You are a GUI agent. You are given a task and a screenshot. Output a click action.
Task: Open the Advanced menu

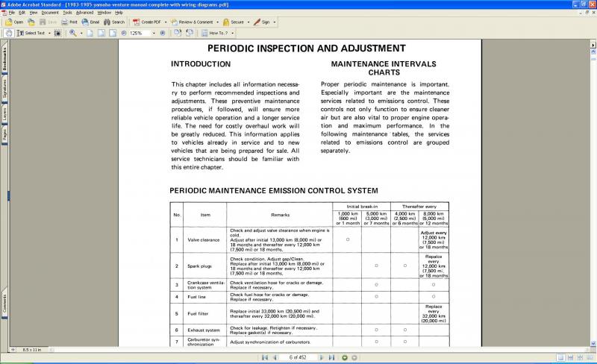tap(85, 13)
